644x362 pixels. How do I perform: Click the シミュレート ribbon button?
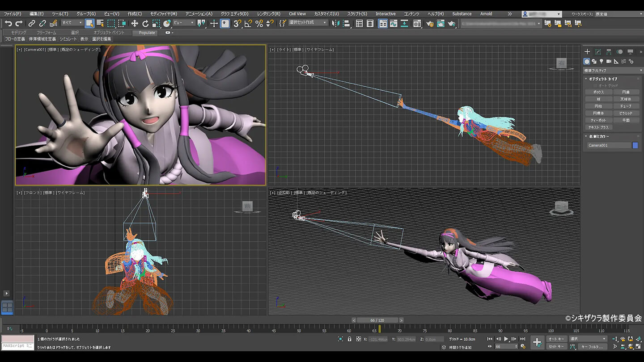[68, 39]
